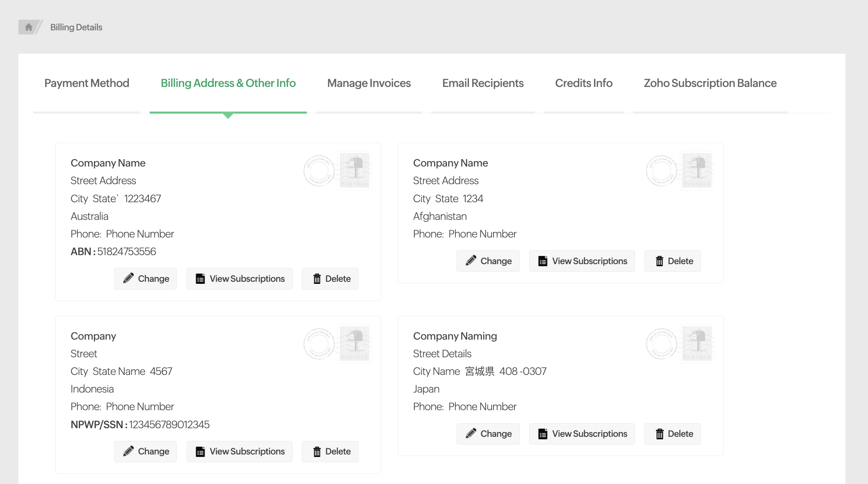Click trash icon on Afghanistan address card
Viewport: 868px width, 484px height.
point(659,261)
